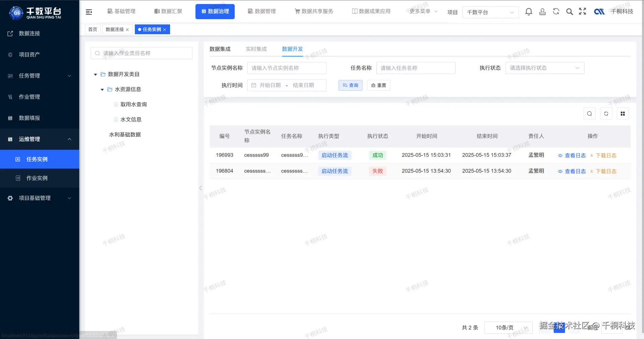Toggle the table search circle button
Screen dimensions: 644x339
click(589, 114)
